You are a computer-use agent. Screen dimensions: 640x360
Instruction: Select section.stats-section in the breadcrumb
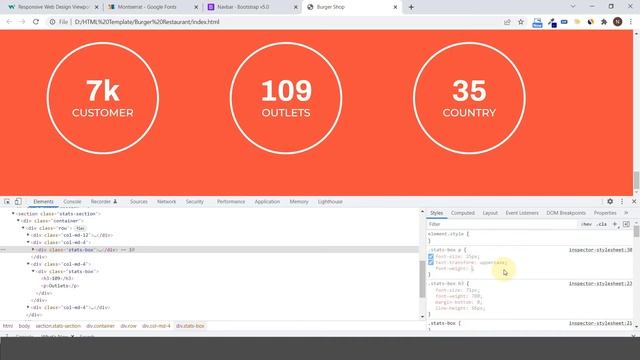point(58,326)
